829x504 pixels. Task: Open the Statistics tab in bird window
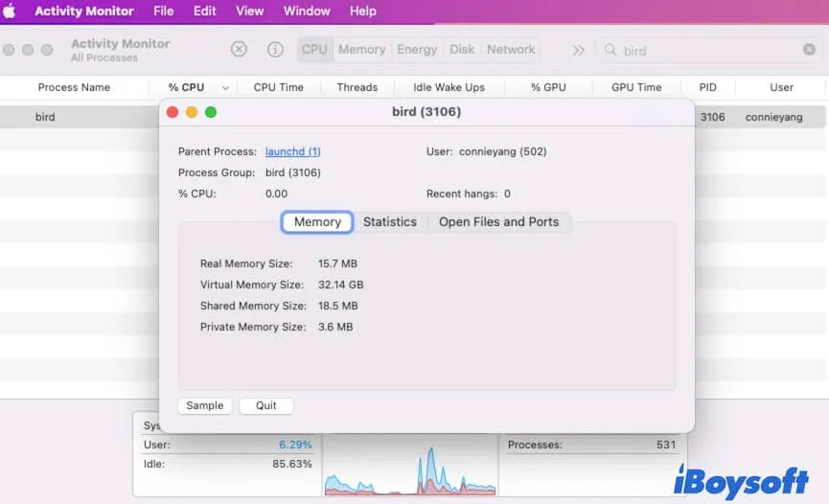[389, 222]
